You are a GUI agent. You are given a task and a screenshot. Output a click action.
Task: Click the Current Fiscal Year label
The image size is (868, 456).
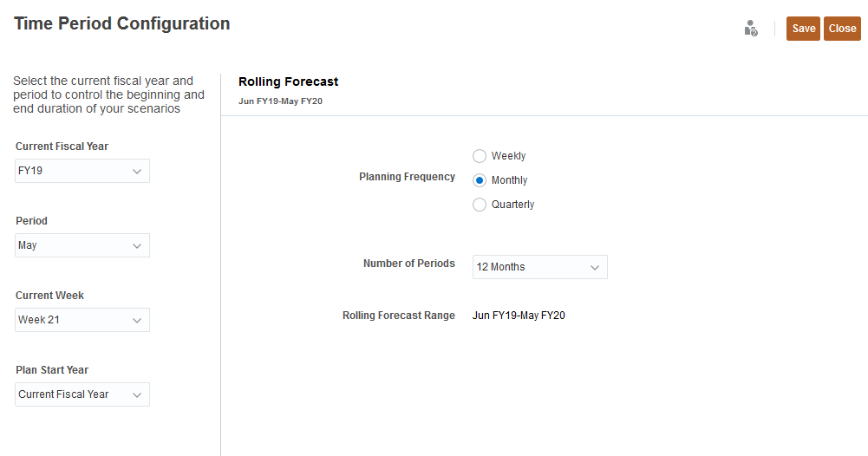tap(62, 147)
